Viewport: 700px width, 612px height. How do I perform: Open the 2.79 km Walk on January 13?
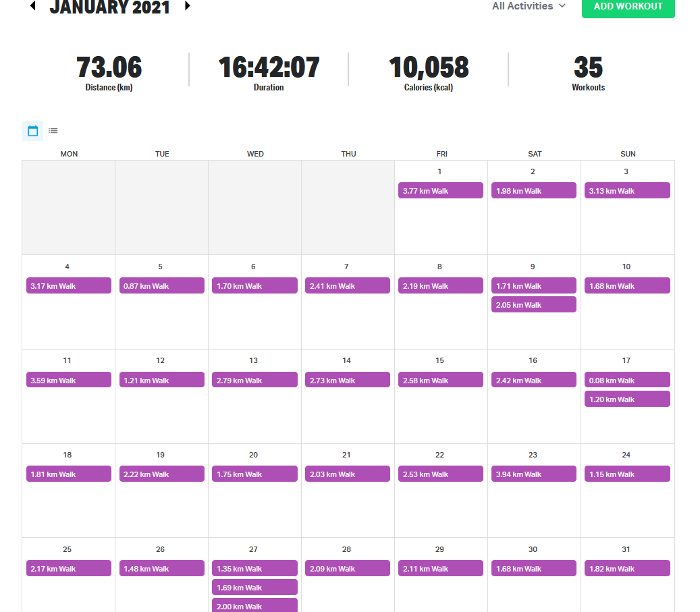coord(254,381)
